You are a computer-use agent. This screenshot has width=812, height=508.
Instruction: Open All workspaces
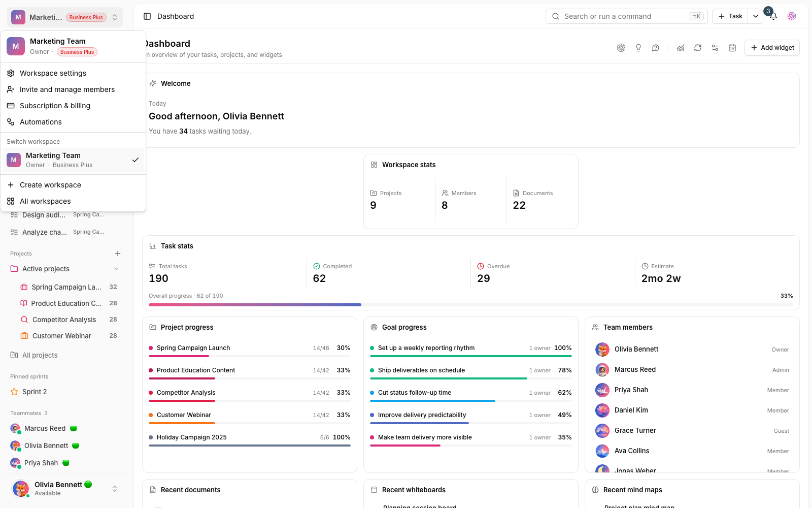tap(73, 201)
